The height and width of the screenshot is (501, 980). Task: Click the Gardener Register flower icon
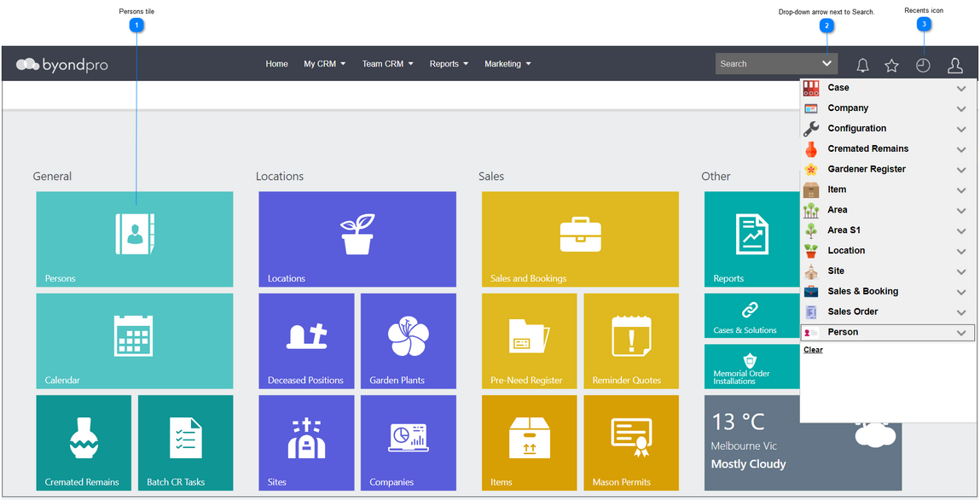(811, 170)
